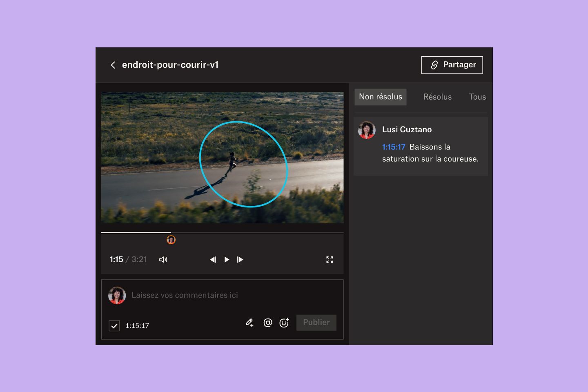
Task: Switch to the Résolus tab
Action: [437, 97]
